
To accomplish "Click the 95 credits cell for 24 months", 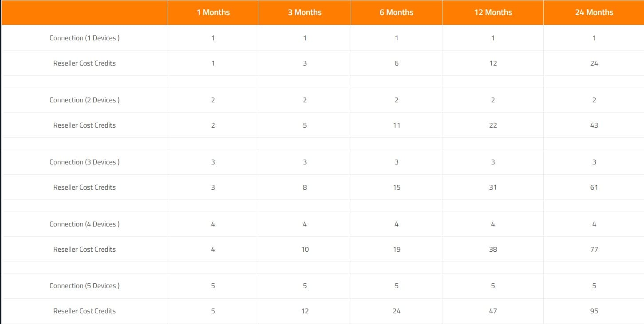I will (594, 311).
